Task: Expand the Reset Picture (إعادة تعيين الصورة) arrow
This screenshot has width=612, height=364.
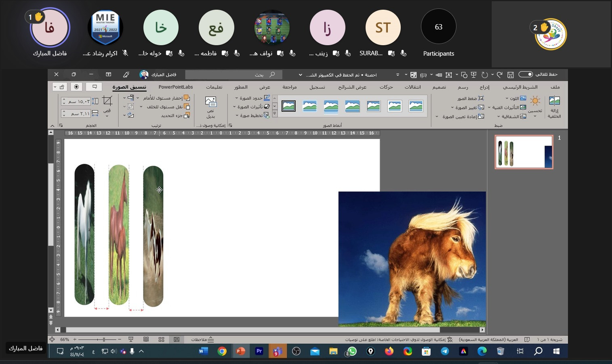Action: tap(437, 117)
